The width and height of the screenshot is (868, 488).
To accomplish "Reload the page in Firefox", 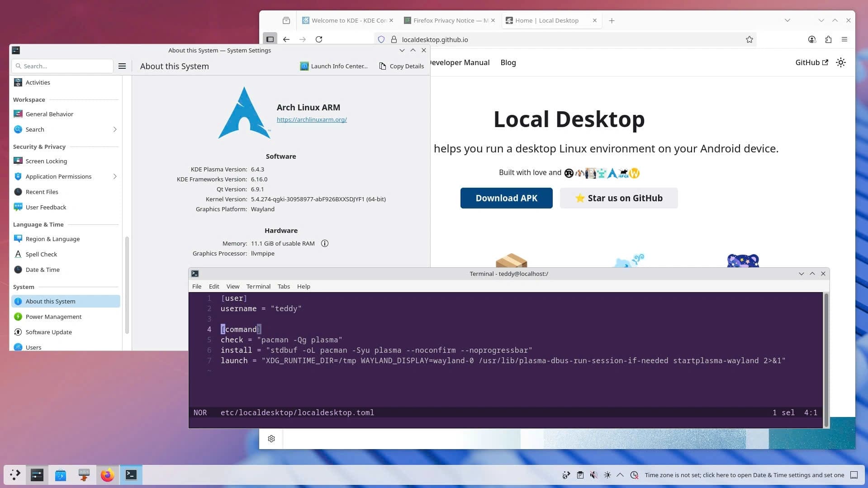I will click(319, 39).
